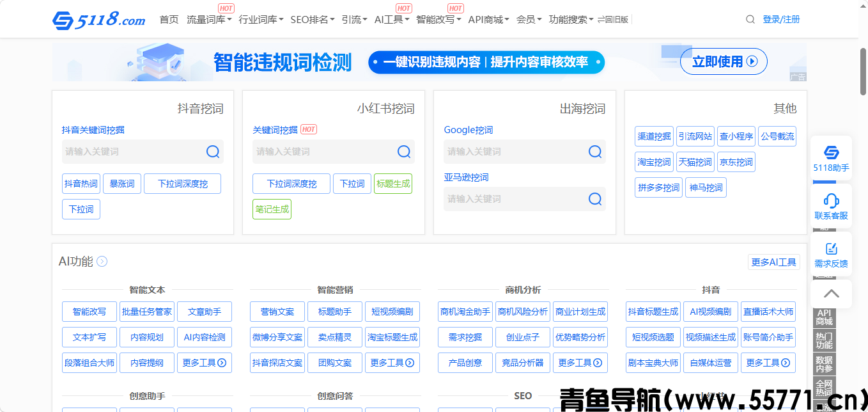Open AI内容检测 tool
This screenshot has width=868, height=412.
(205, 337)
